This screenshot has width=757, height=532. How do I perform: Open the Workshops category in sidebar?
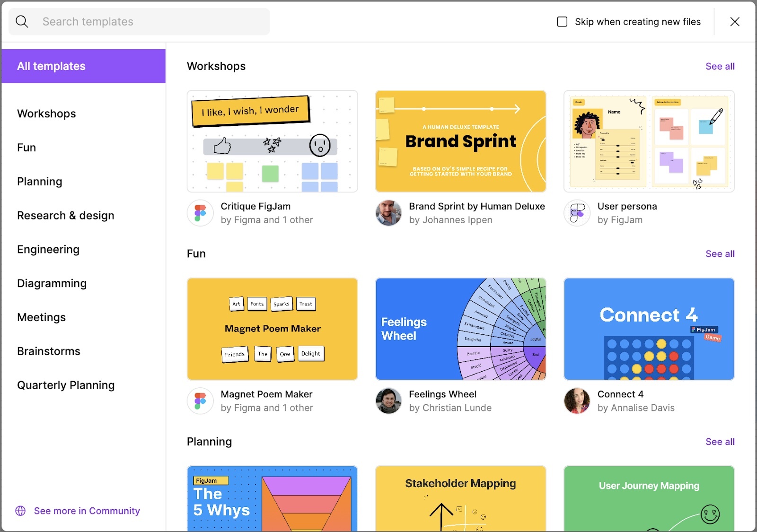click(x=46, y=113)
